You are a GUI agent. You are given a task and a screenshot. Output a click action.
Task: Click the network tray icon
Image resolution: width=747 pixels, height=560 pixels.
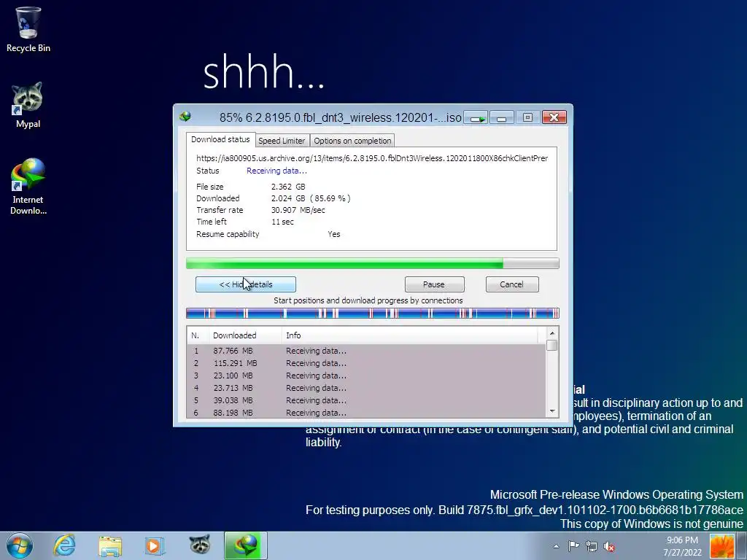591,546
